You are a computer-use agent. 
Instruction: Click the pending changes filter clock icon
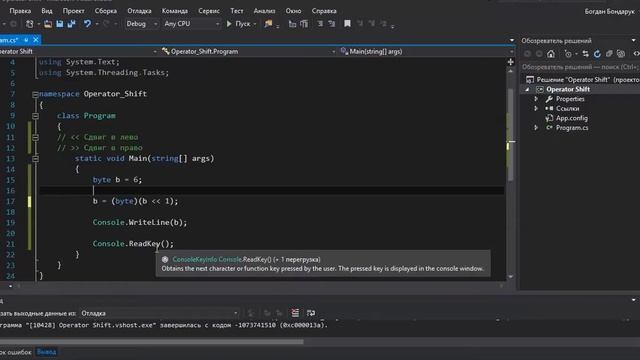[x=568, y=53]
